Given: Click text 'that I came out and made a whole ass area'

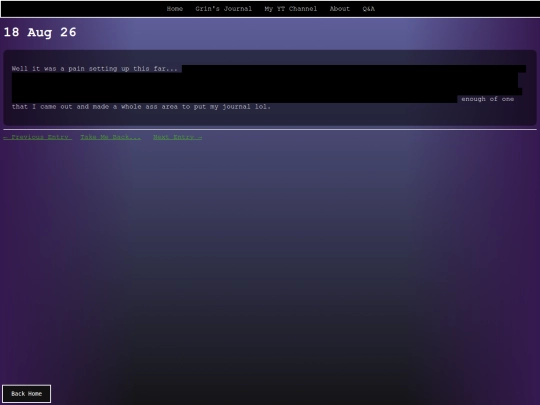Looking at the screenshot, I should pos(95,107).
